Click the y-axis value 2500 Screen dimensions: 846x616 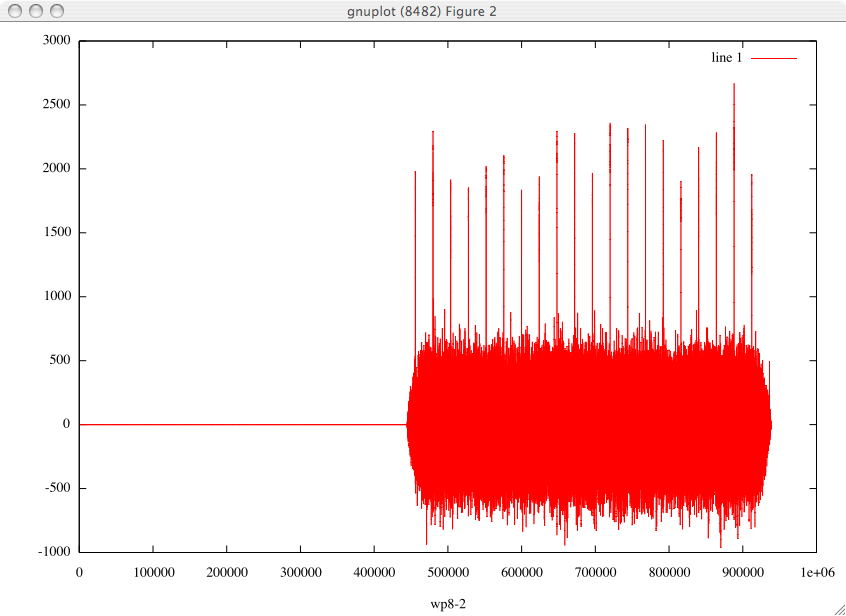(57, 104)
